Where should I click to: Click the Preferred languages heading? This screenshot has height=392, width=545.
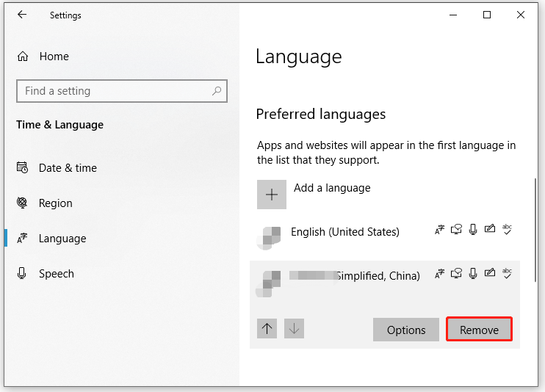[321, 115]
